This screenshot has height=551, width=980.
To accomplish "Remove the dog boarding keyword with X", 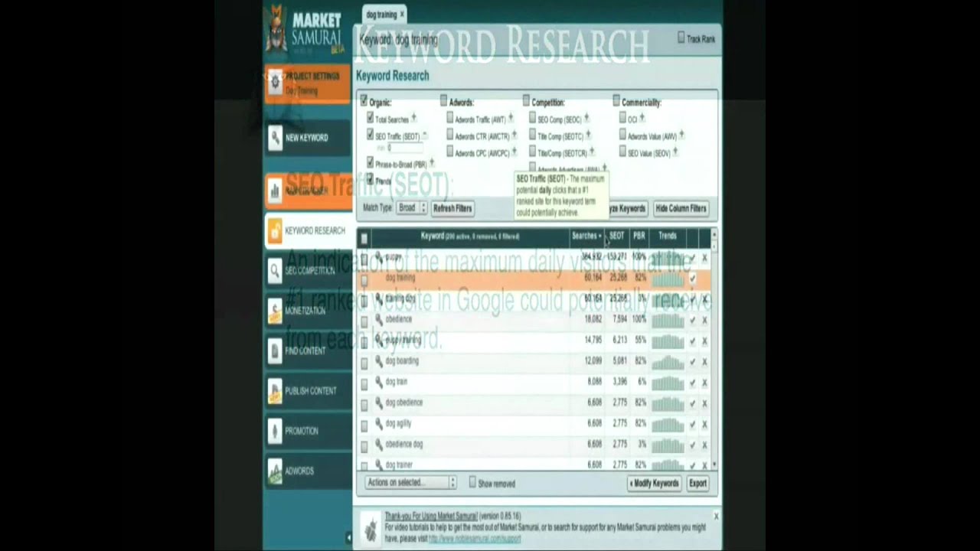I will (x=705, y=361).
